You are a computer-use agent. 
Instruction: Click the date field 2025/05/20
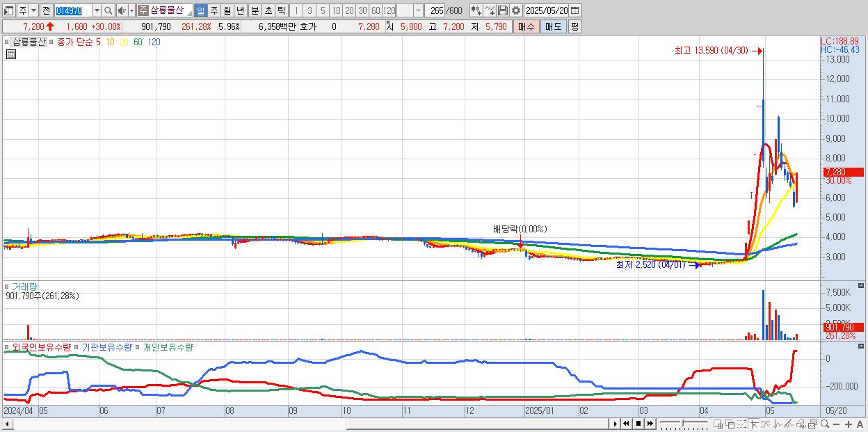point(546,10)
